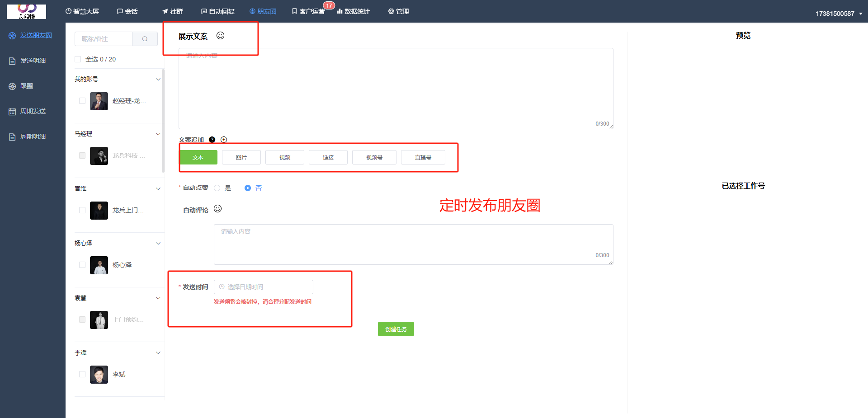Click the 展示文案 text area
The width and height of the screenshot is (868, 418).
396,89
